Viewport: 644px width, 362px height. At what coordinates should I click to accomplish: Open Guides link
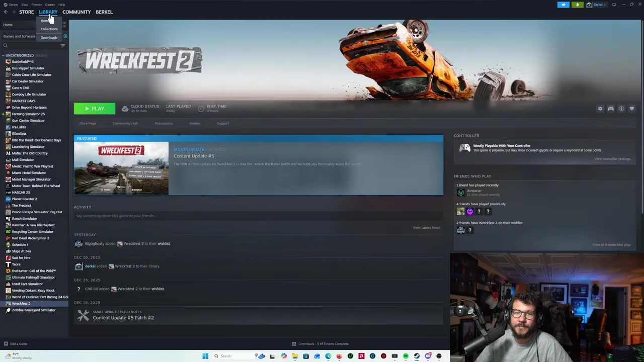click(x=195, y=123)
